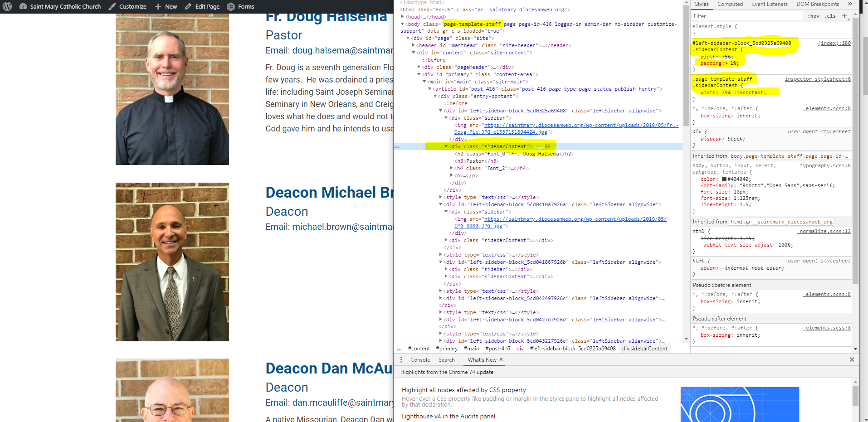The width and height of the screenshot is (868, 422).
Task: Click the Customize paintbrush icon
Action: coord(112,6)
